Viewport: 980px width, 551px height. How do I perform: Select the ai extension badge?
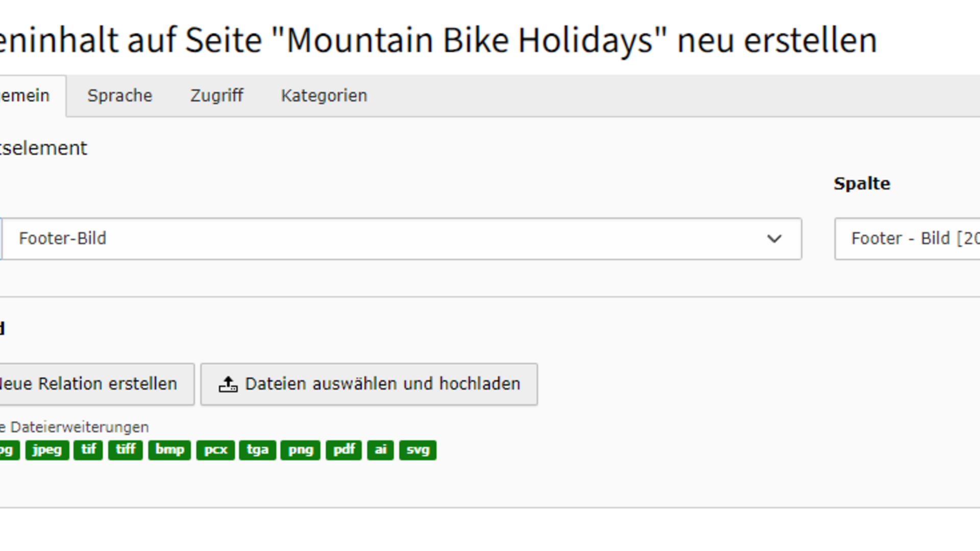click(x=380, y=450)
